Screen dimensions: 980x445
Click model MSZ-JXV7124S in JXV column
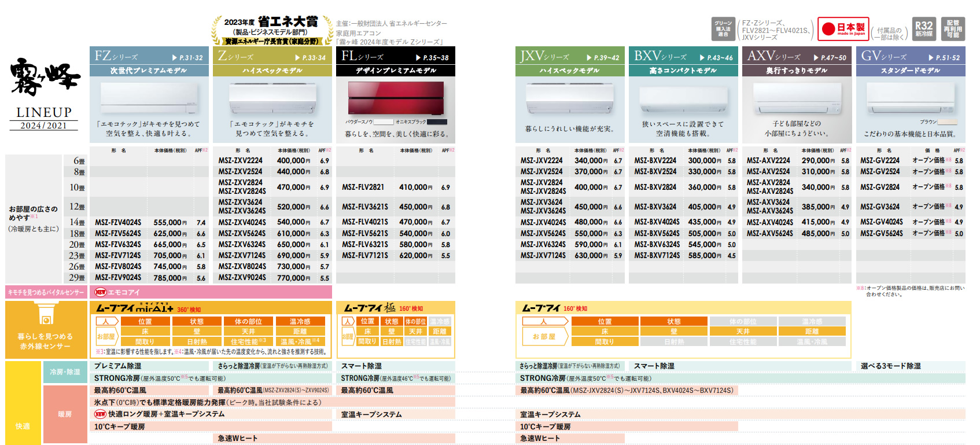pos(543,255)
